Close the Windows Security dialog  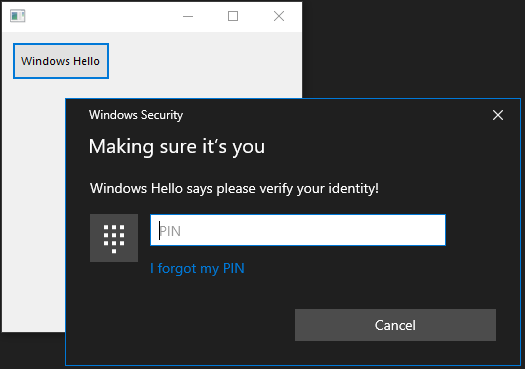[x=498, y=115]
